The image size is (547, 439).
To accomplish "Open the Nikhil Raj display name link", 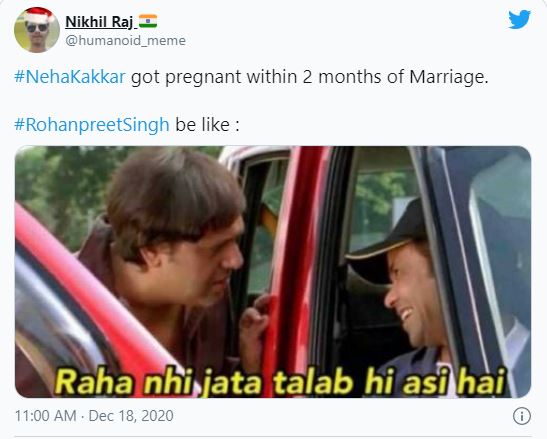I will [99, 22].
